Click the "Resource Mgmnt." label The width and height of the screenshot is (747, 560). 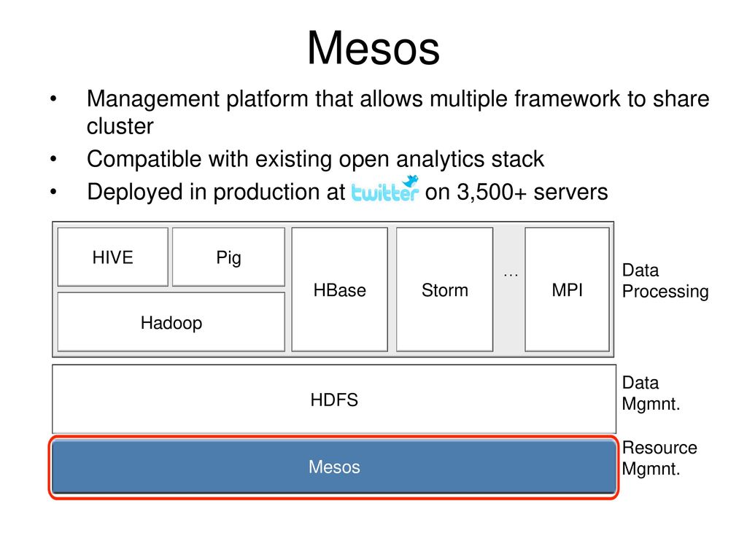click(x=659, y=458)
